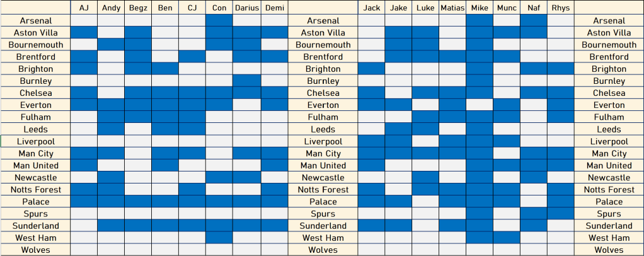Click the middle Bournemouth row label
Viewport: 644px width, 256px height.
coord(323,45)
